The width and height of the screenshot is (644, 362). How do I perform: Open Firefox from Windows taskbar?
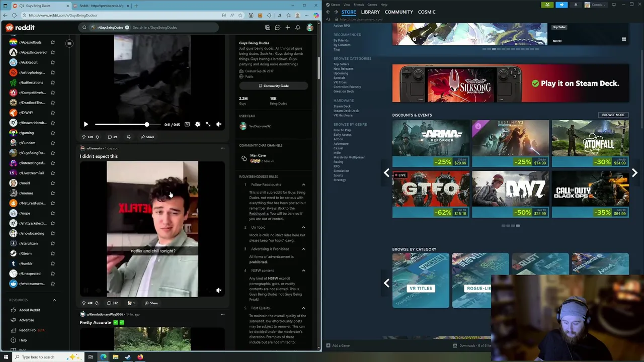pyautogui.click(x=140, y=357)
